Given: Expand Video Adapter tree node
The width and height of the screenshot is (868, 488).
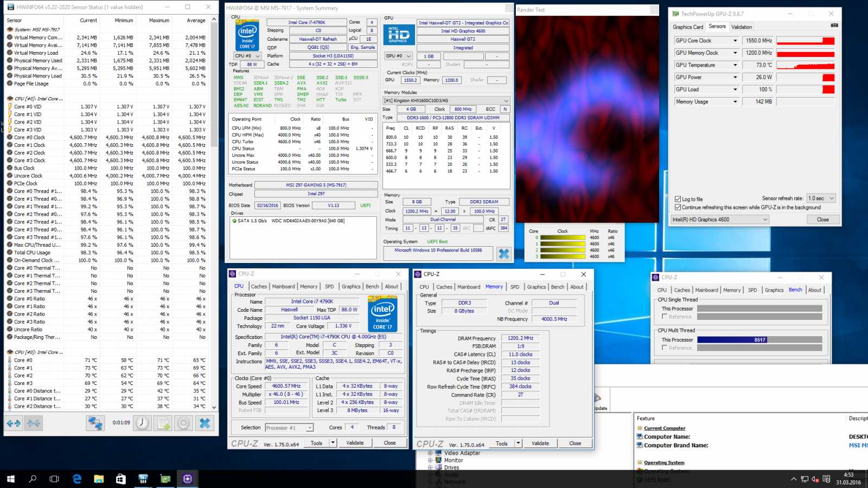Looking at the screenshot, I should 430,453.
